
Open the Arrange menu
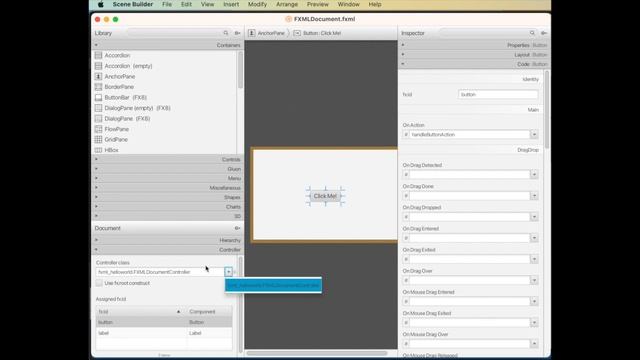[x=287, y=4]
